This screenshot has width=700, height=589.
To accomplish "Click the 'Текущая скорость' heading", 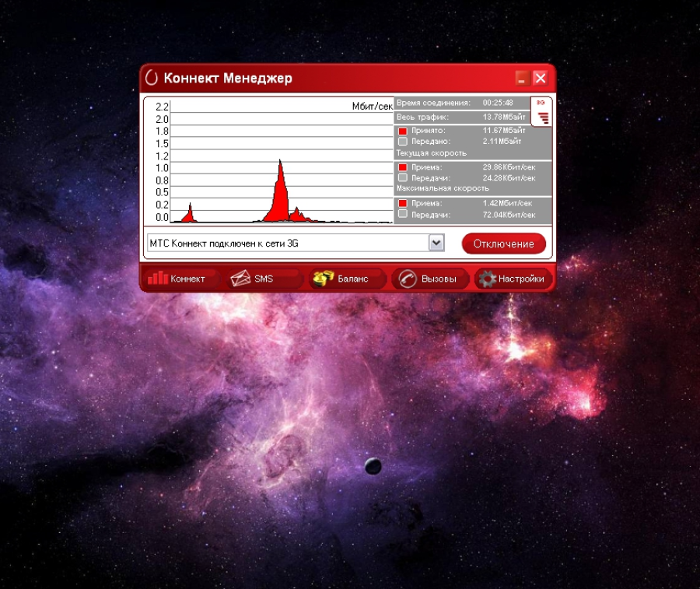I will tap(431, 153).
